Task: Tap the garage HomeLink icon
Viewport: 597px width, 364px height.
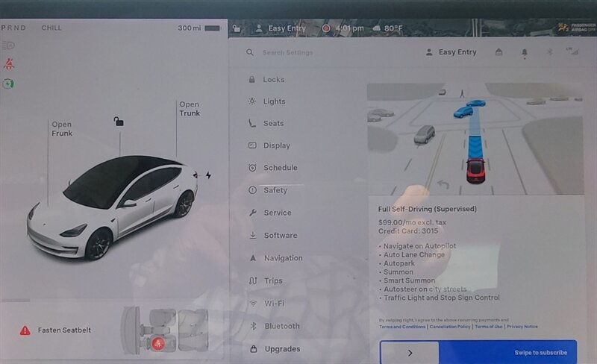Action: pyautogui.click(x=498, y=52)
